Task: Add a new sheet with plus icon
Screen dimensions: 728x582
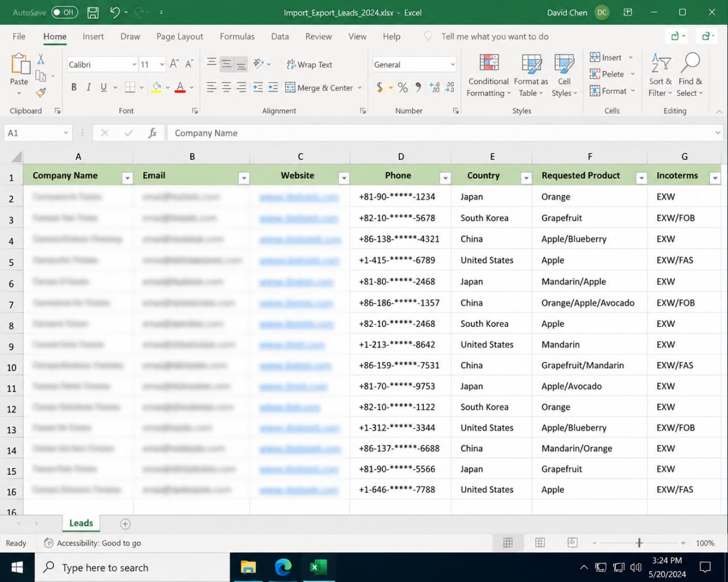Action: click(x=125, y=524)
